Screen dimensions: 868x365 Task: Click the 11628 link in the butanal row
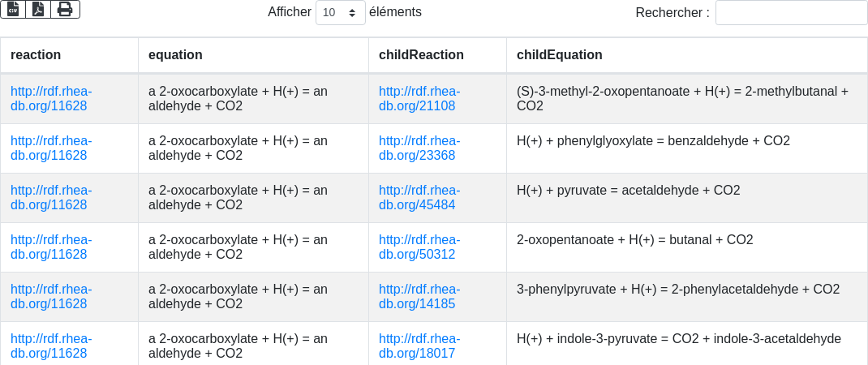pos(50,247)
